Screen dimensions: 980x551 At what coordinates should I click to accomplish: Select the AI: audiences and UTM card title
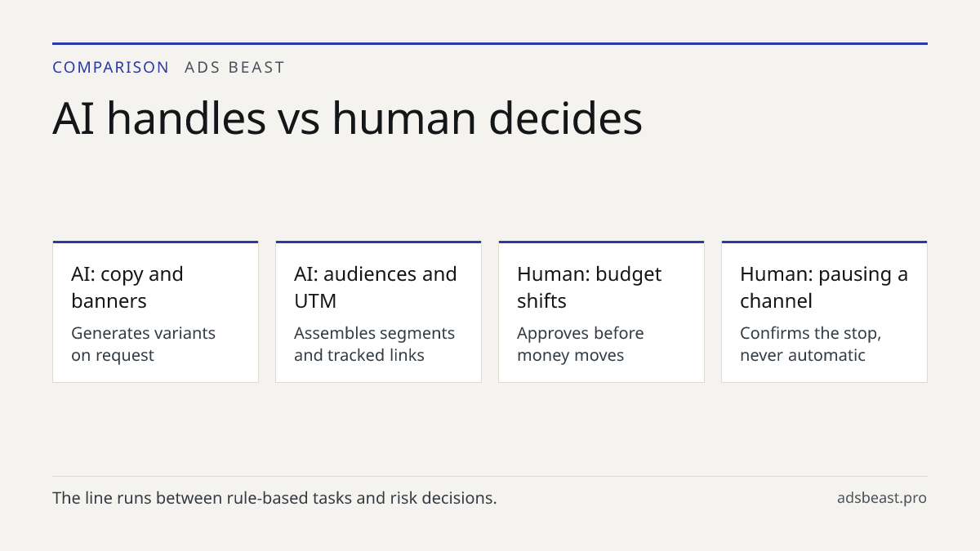pyautogui.click(x=376, y=287)
